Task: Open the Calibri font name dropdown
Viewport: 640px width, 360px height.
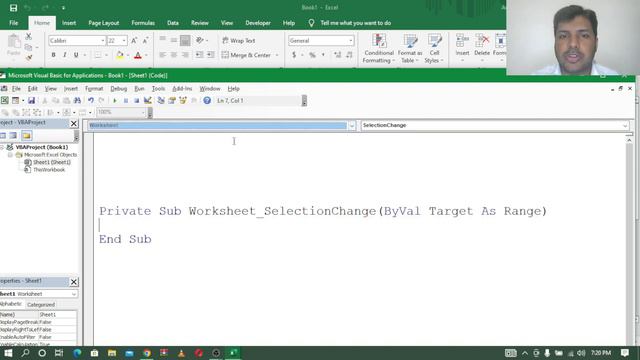Action: [x=102, y=40]
